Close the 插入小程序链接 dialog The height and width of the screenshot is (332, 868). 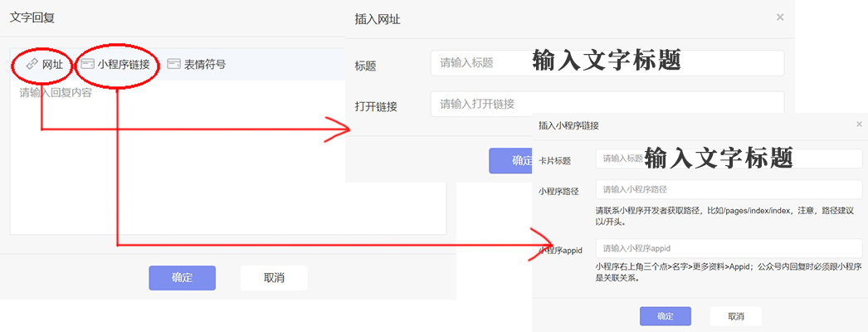point(859,124)
